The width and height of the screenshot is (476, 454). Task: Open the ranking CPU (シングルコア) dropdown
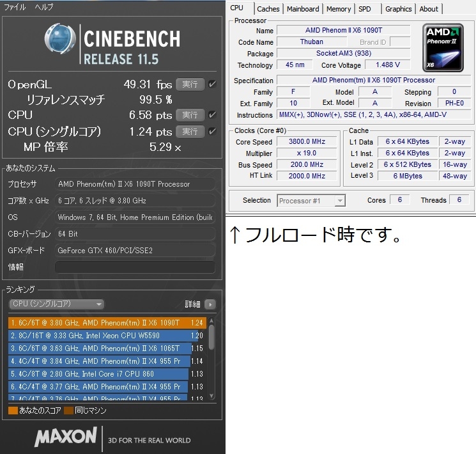click(x=56, y=304)
